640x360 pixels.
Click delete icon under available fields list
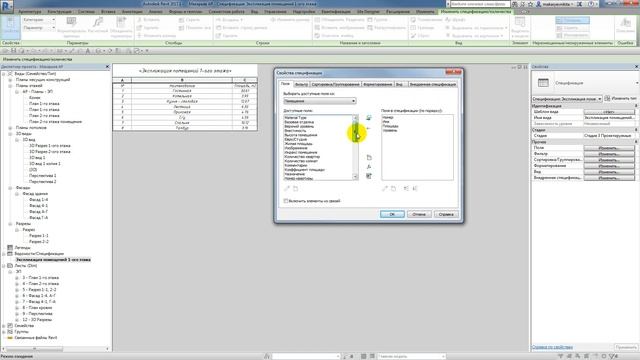(296, 189)
